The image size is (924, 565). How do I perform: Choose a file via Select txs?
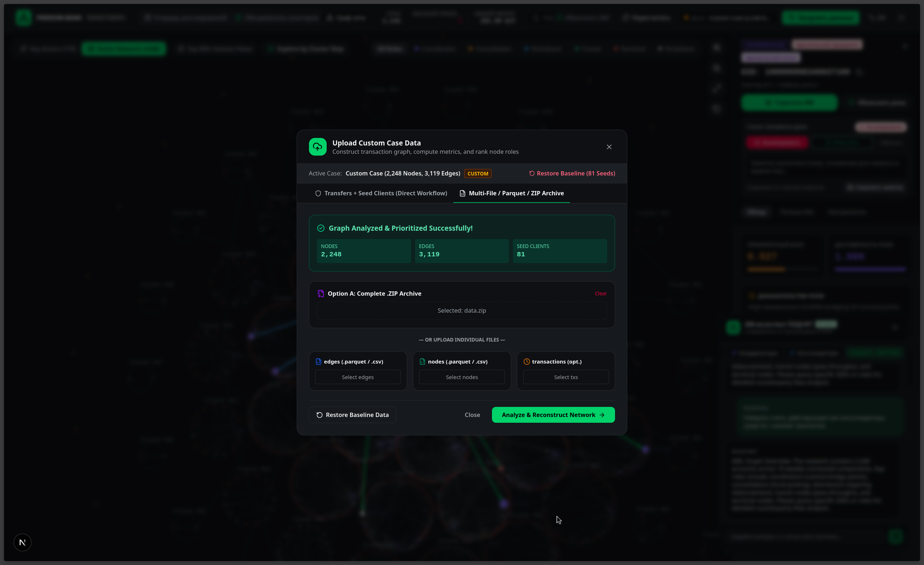566,377
